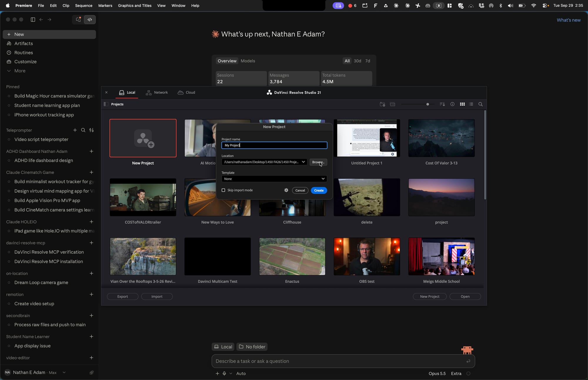Open the dropdown chevron next to microphone
This screenshot has height=380, width=588.
pyautogui.click(x=231, y=374)
